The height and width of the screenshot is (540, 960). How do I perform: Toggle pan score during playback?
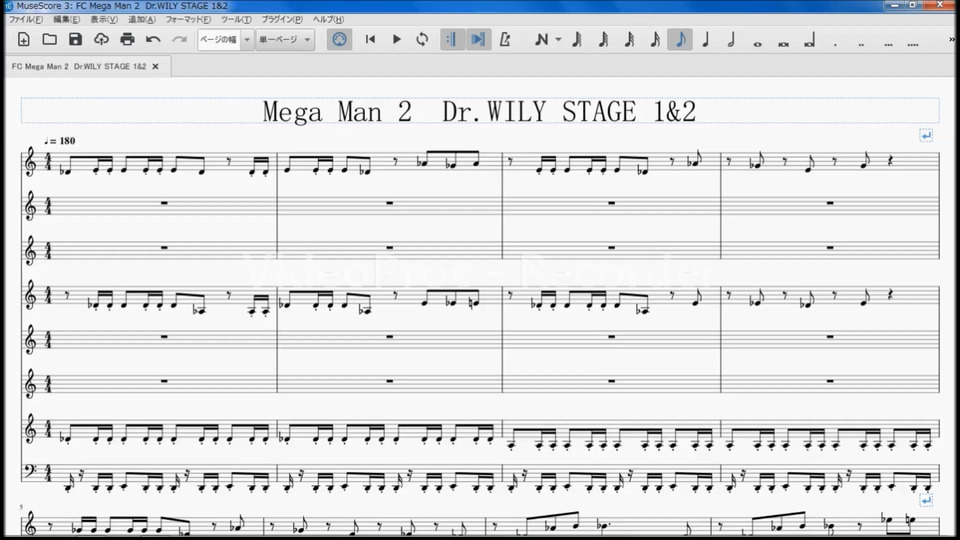point(478,40)
